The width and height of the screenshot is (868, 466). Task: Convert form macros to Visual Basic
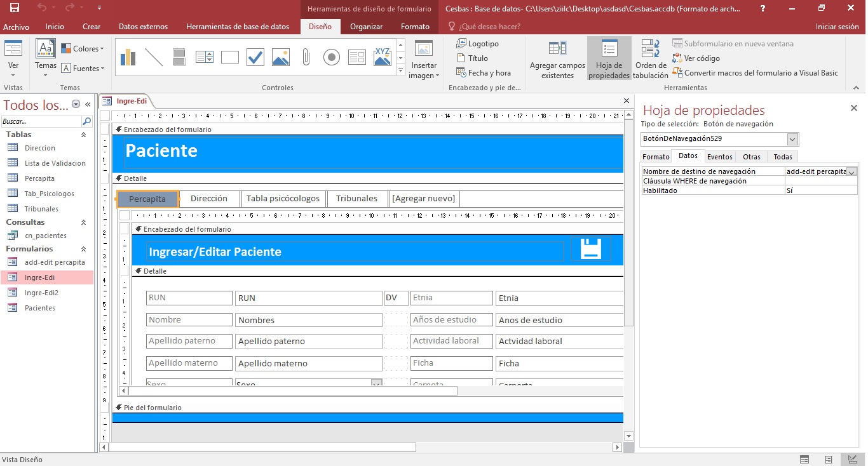click(x=756, y=73)
